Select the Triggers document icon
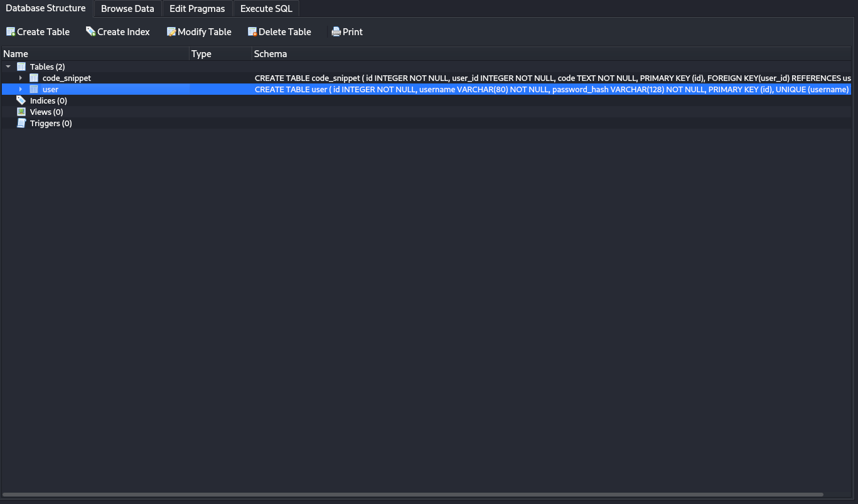Image resolution: width=858 pixels, height=504 pixels. 21,123
